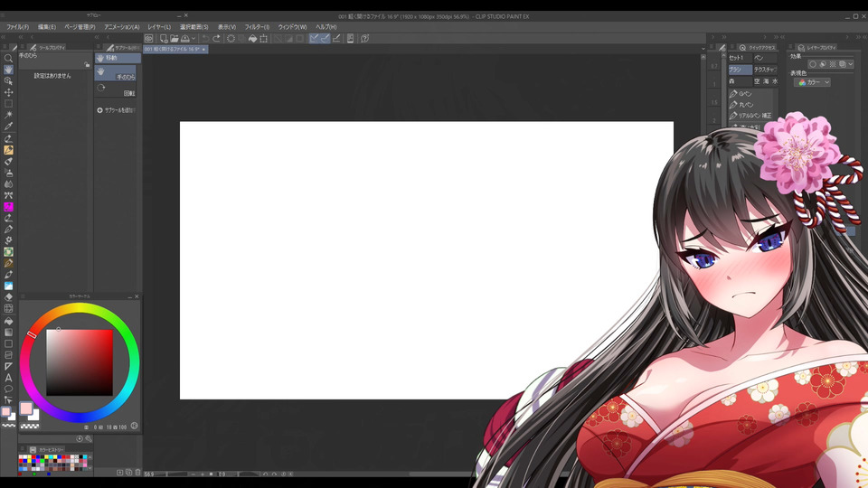Open a file with folder icon
Screen dimensions: 868x488
click(175, 38)
